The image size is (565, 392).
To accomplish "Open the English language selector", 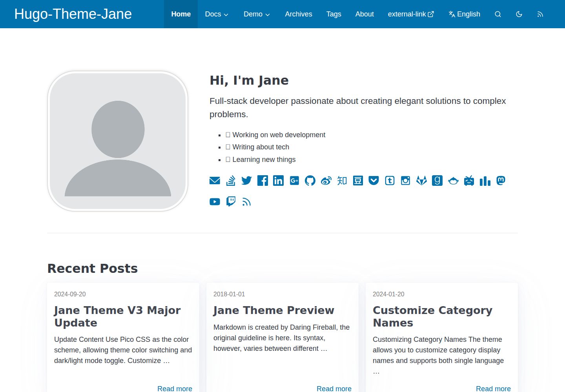I will pos(464,14).
